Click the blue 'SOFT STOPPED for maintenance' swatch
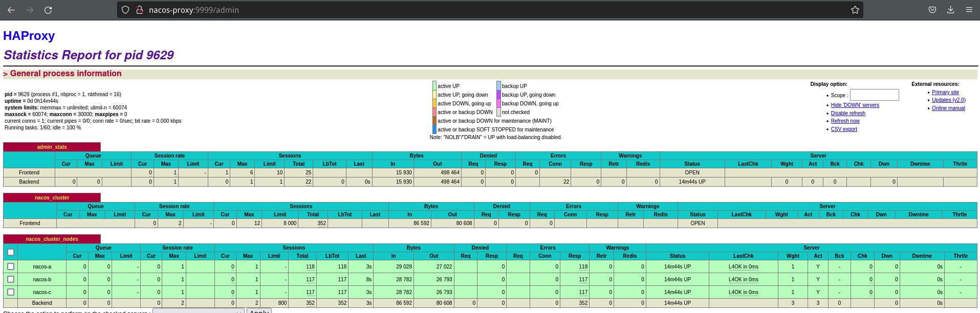The height and width of the screenshot is (313, 980). [x=434, y=129]
